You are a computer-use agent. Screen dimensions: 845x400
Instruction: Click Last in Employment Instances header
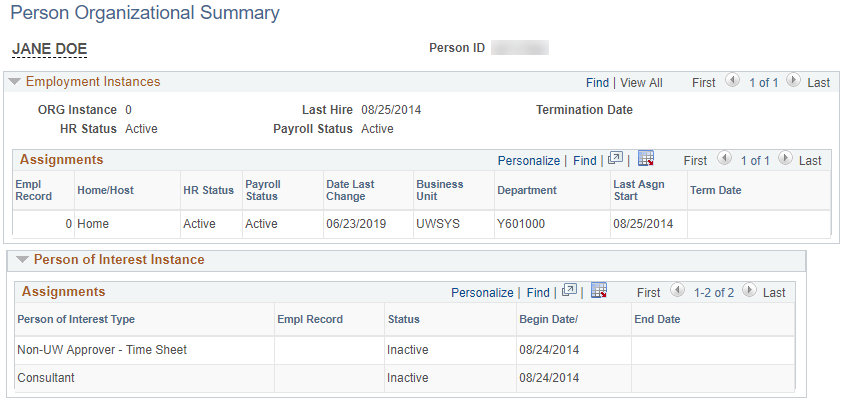[x=819, y=82]
